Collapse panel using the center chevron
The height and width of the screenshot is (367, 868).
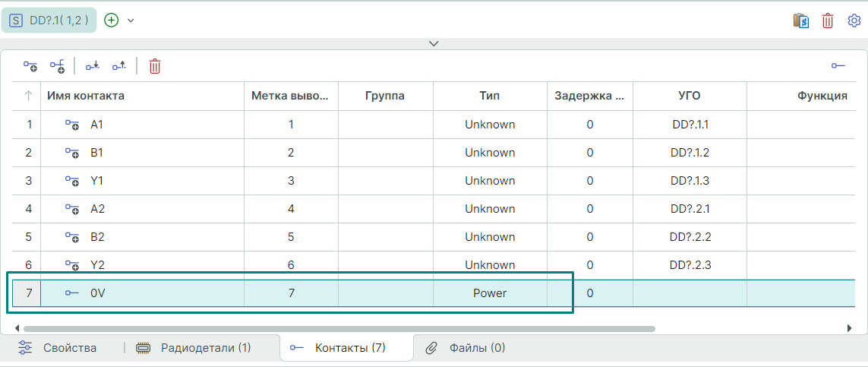(434, 43)
